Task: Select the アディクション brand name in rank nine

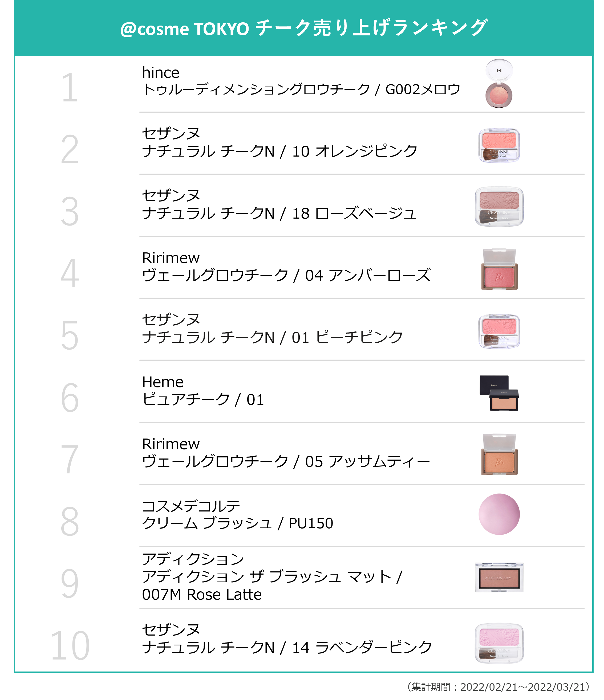Action: pos(193,559)
